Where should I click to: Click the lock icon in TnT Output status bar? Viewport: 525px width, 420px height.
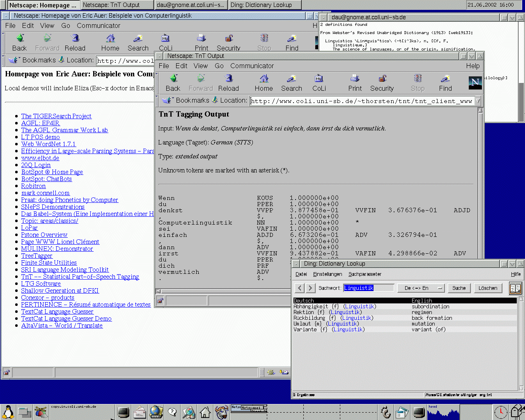click(160, 301)
